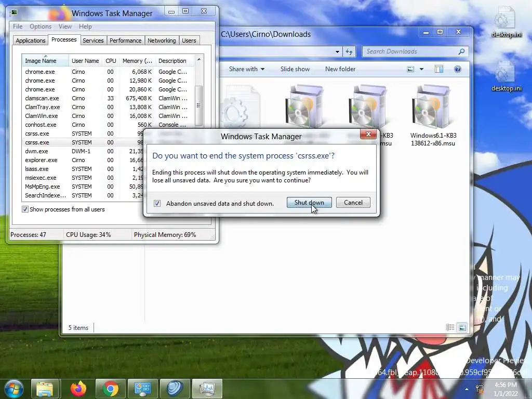Viewport: 532px width, 399px height.
Task: Sort processes by CPU column
Action: (x=111, y=61)
